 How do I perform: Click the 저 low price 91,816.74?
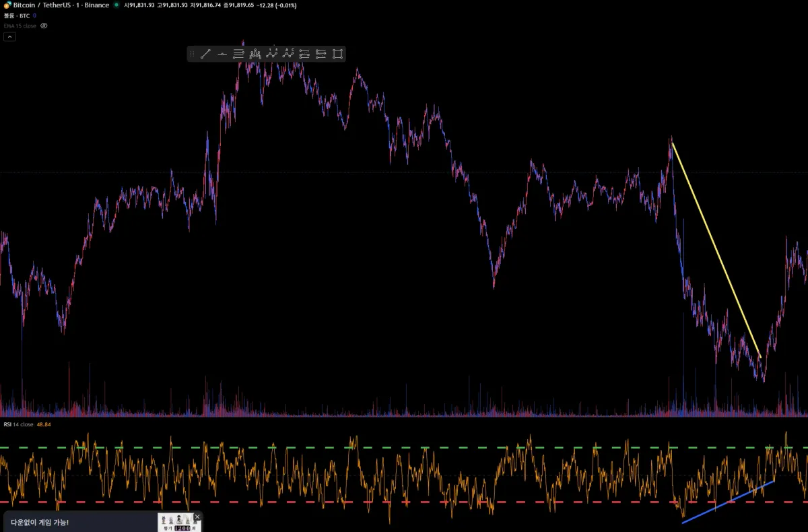coord(205,5)
